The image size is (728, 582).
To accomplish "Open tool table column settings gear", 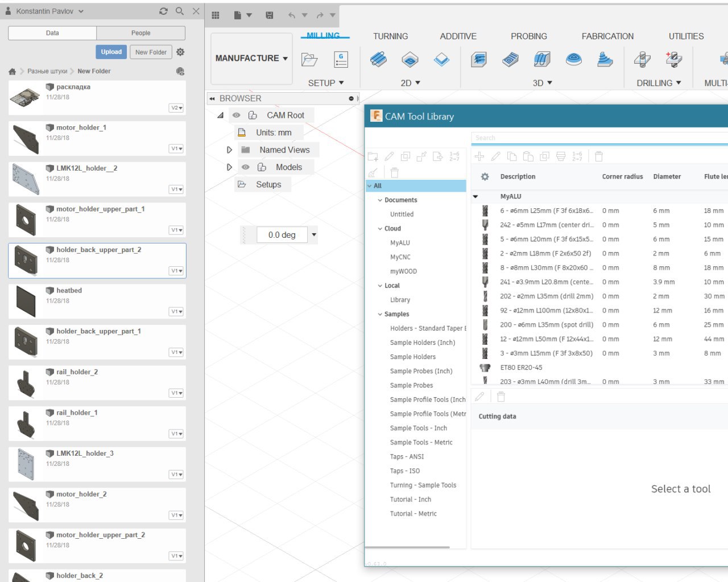I will 485,177.
